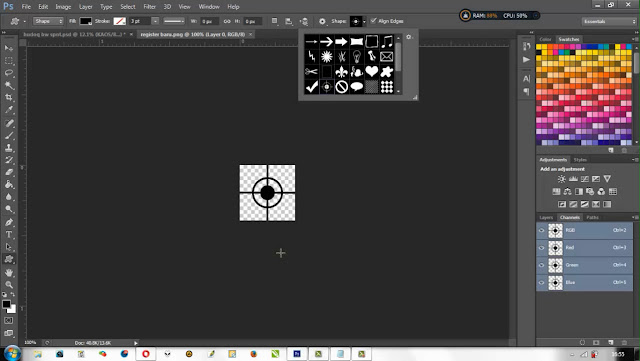Screen dimensions: 640x361
Task: Select the Lasso tool
Action: pyautogui.click(x=9, y=73)
